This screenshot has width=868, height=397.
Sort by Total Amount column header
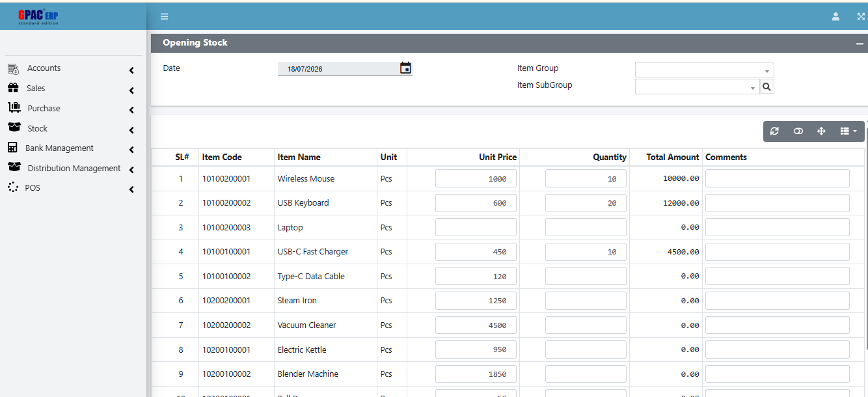(673, 157)
